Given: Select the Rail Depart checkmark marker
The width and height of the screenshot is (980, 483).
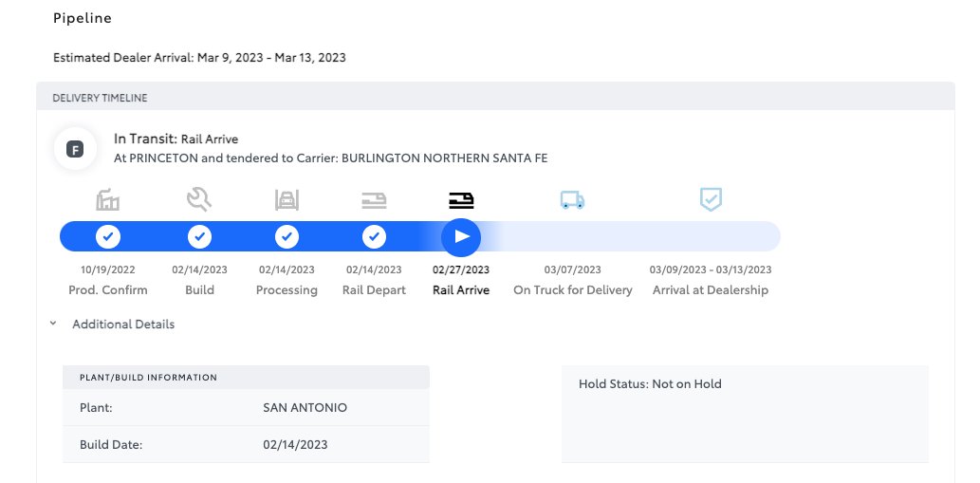Looking at the screenshot, I should (x=374, y=237).
